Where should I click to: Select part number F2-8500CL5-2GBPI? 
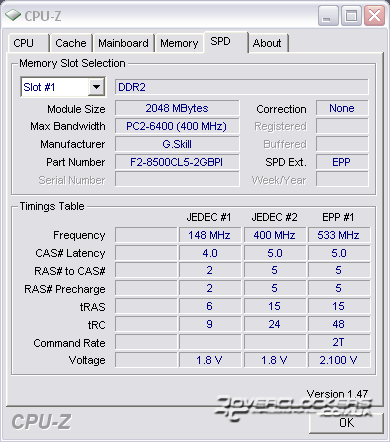tap(177, 162)
